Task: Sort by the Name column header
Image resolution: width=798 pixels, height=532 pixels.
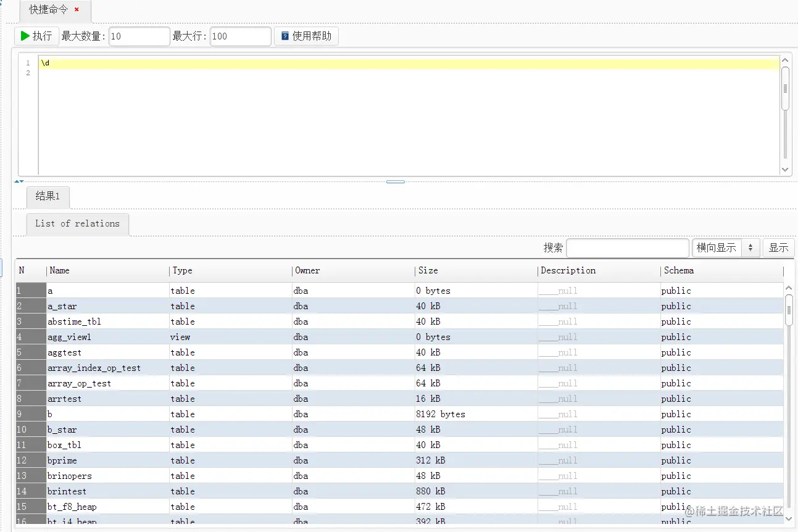Action: pos(107,270)
